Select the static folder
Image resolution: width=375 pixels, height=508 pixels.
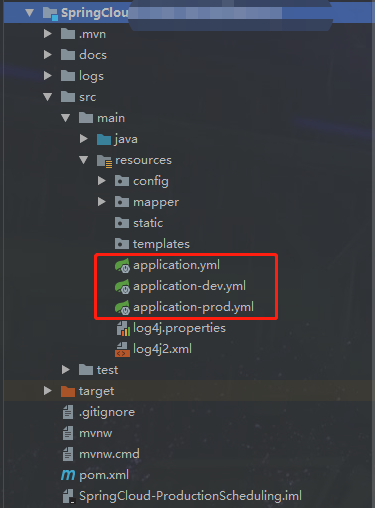pyautogui.click(x=139, y=223)
